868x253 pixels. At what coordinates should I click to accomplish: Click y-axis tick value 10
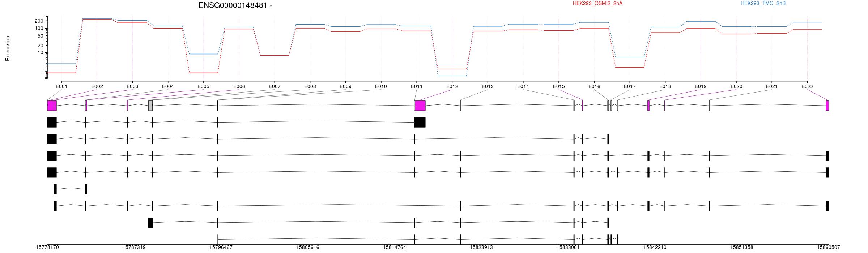pos(40,53)
